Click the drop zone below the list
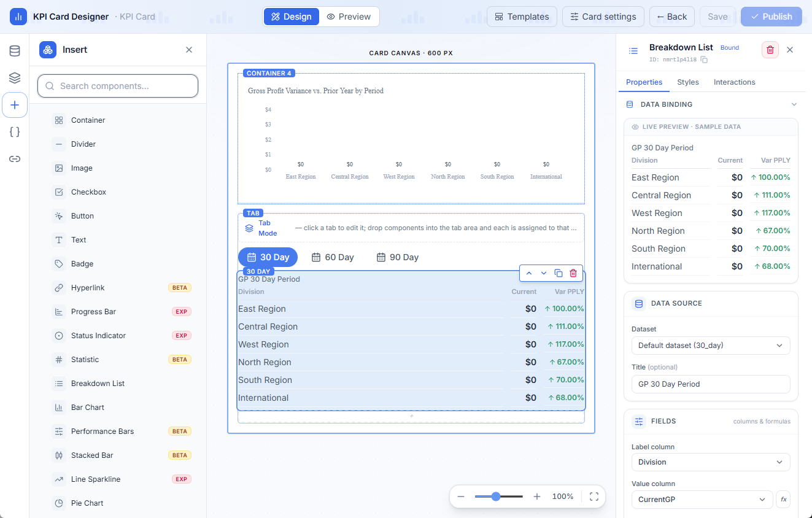This screenshot has width=812, height=518. 411,417
